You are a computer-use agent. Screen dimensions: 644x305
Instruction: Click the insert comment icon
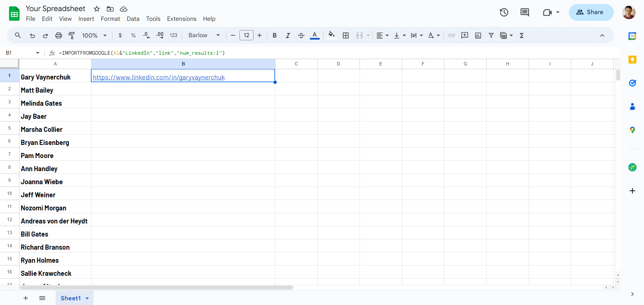(465, 35)
